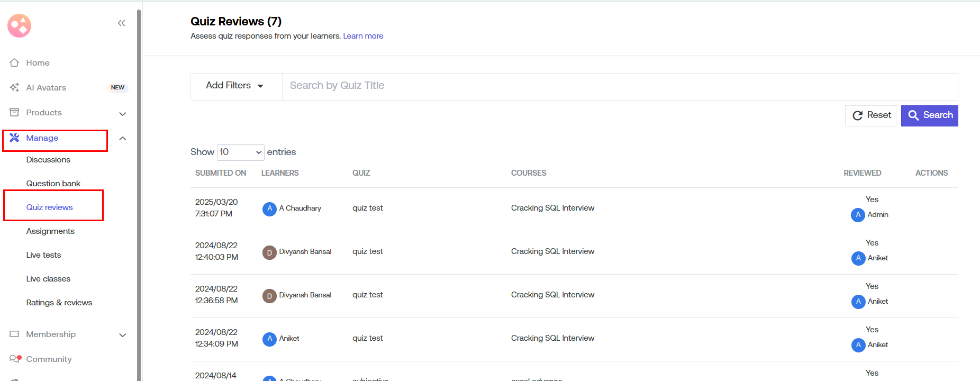Click the Membership card icon
The width and height of the screenshot is (980, 381).
point(14,334)
